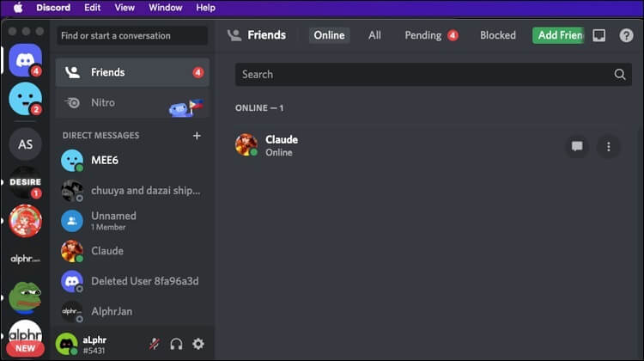Message Claude using the chat bubble icon
Image resolution: width=644 pixels, height=361 pixels.
[577, 146]
